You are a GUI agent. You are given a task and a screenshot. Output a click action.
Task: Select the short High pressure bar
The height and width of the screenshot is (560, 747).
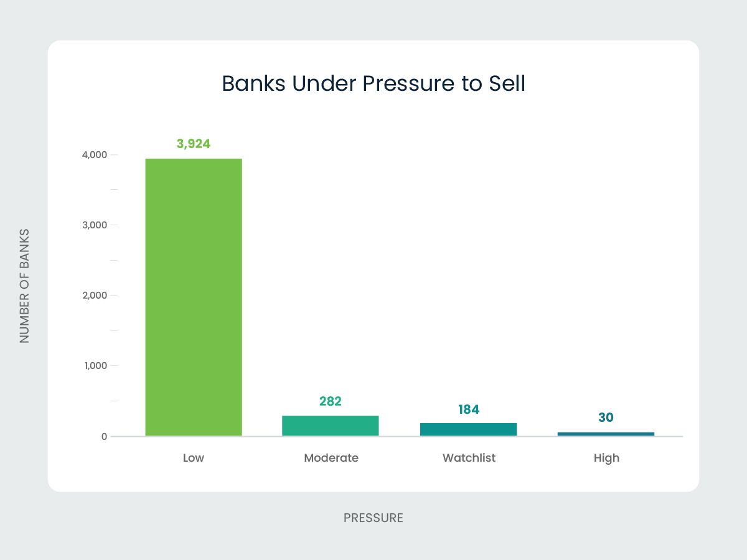point(606,434)
